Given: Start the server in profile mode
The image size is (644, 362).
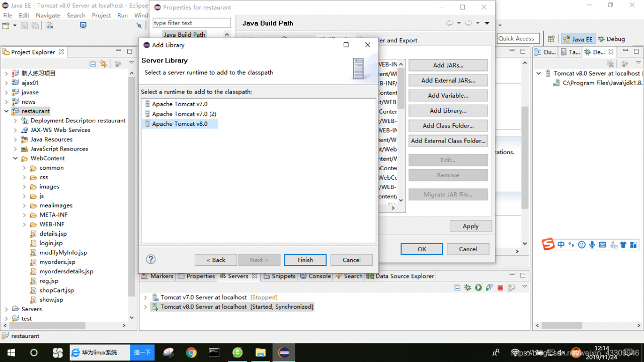Looking at the screenshot, I should point(489,287).
